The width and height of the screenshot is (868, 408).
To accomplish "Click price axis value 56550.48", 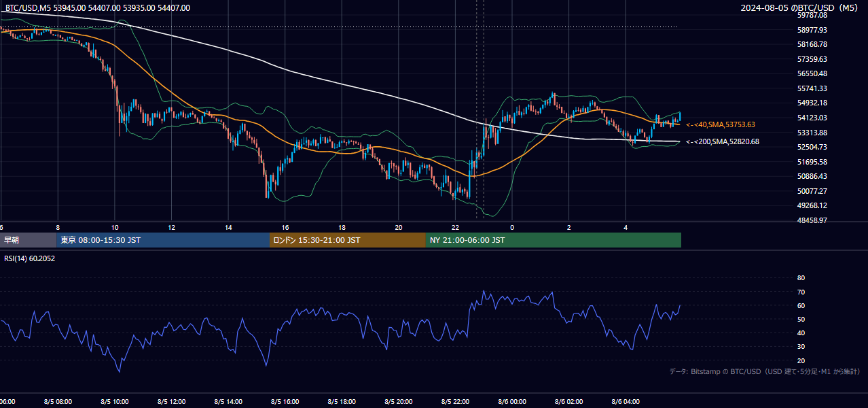I will [812, 73].
